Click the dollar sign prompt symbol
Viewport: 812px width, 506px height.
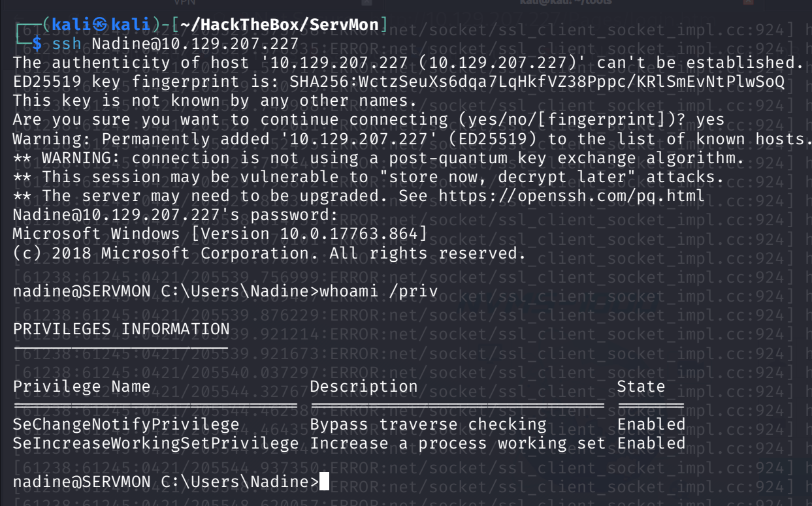click(x=37, y=44)
